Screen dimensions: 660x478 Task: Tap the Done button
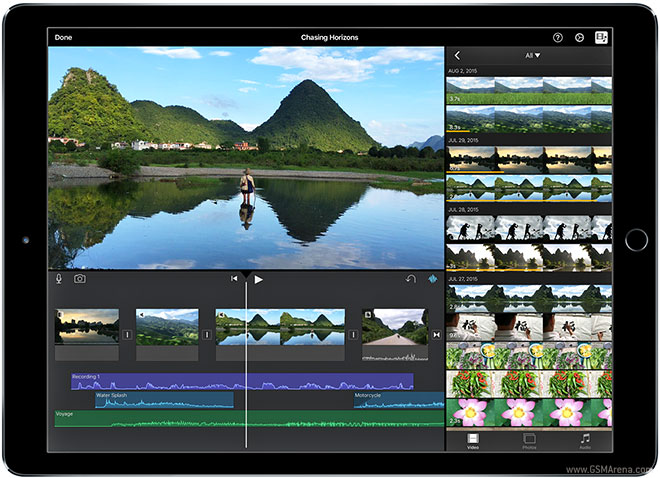click(x=64, y=37)
